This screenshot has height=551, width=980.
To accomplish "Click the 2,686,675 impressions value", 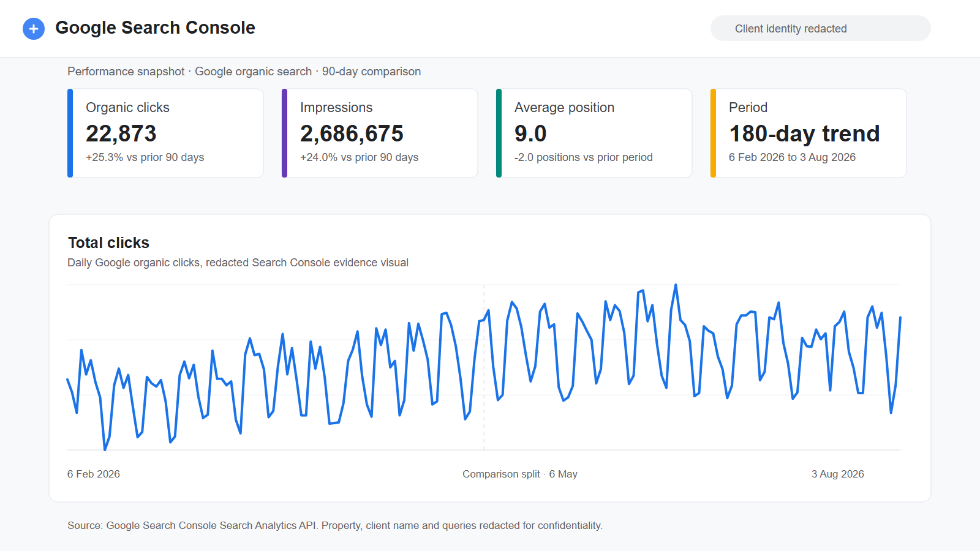I will pos(352,133).
